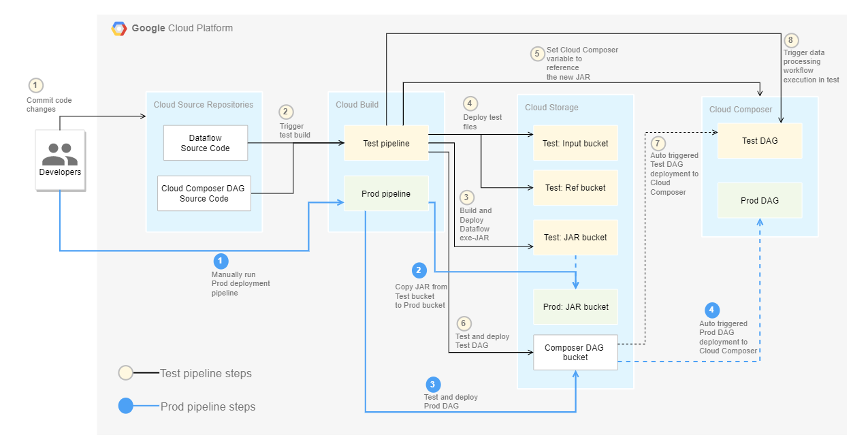Viewport: 868px width, 448px height.
Task: Select the Prod DAG node
Action: (760, 200)
